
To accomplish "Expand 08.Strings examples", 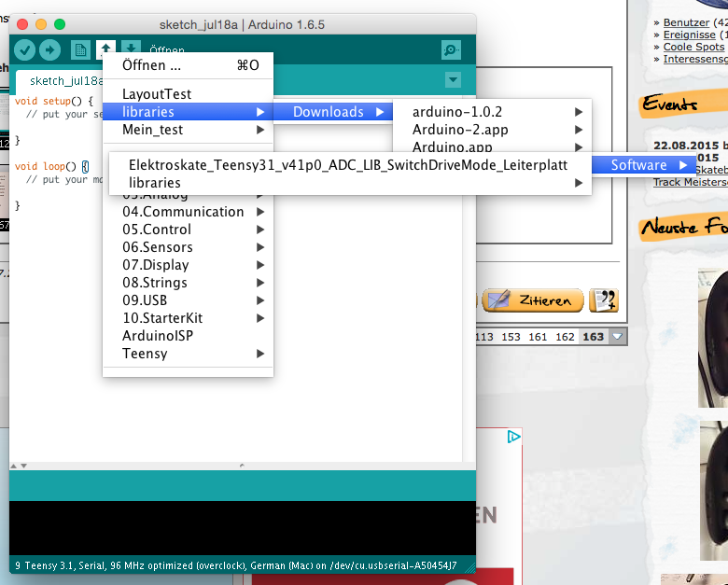I will click(188, 283).
